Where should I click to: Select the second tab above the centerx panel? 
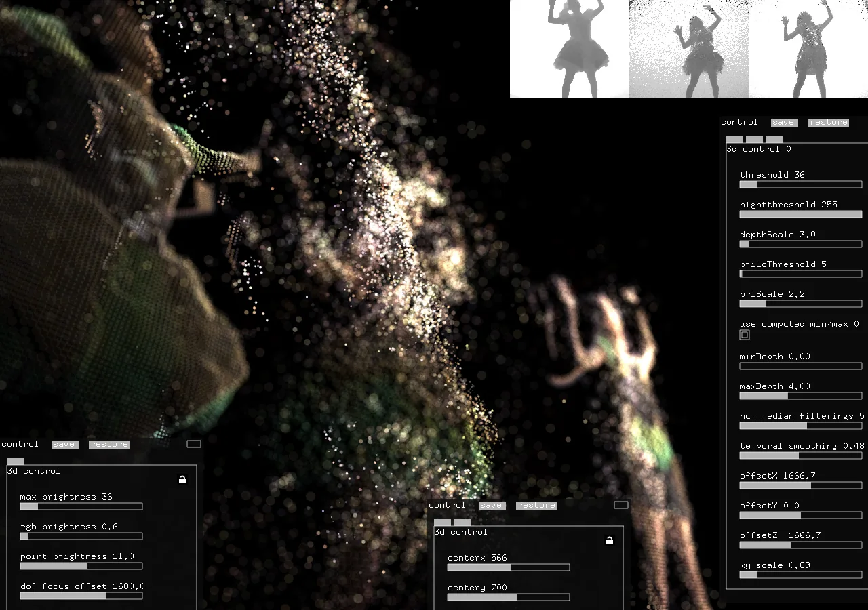462,523
